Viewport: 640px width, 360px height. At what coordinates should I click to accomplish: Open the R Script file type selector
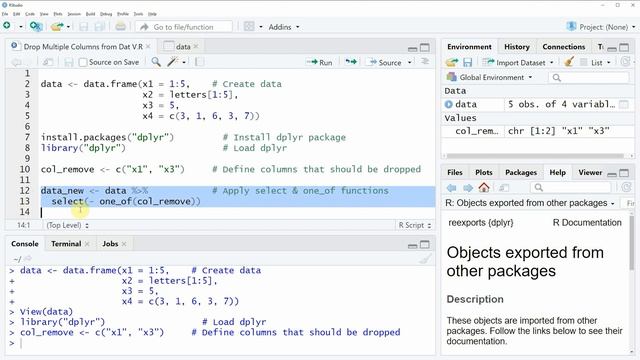(415, 225)
